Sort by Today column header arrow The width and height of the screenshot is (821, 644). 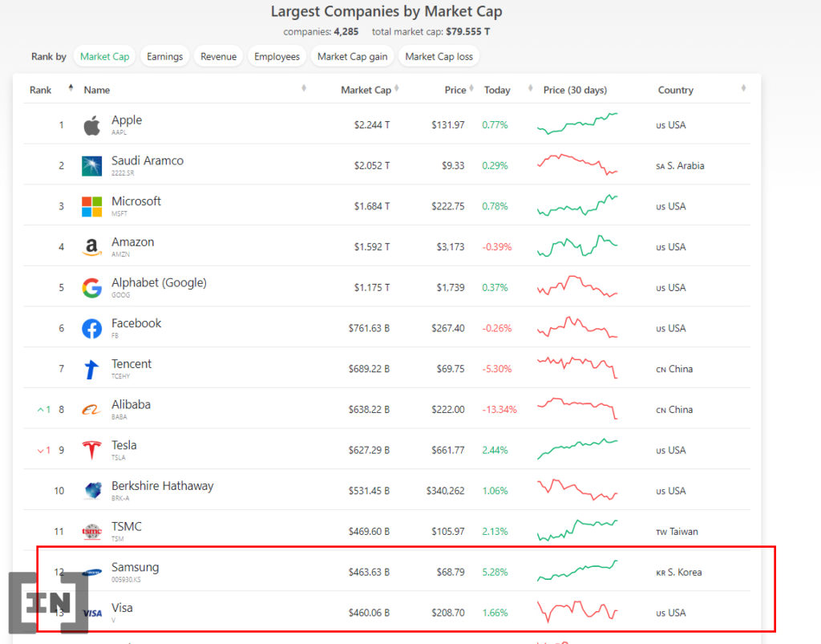(x=531, y=88)
